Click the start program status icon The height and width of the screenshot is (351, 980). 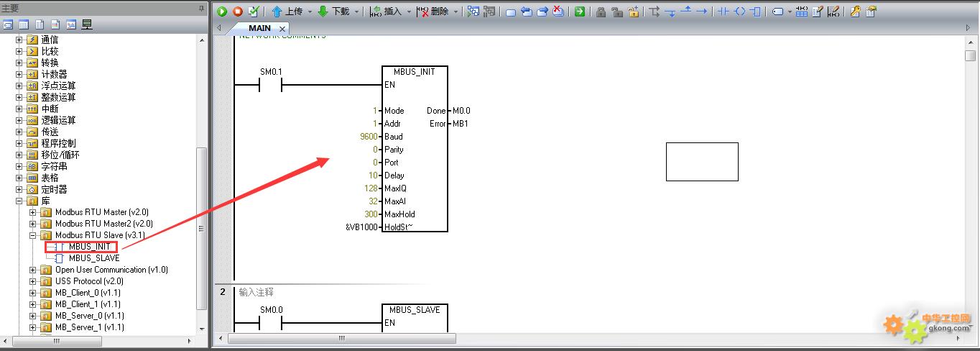coord(473,12)
